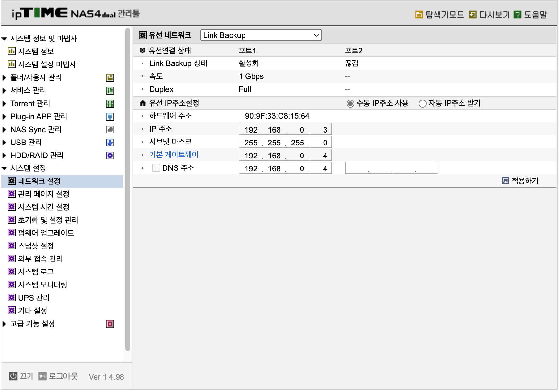Click the 서비스 관리 green icon
The width and height of the screenshot is (559, 392).
pos(110,91)
